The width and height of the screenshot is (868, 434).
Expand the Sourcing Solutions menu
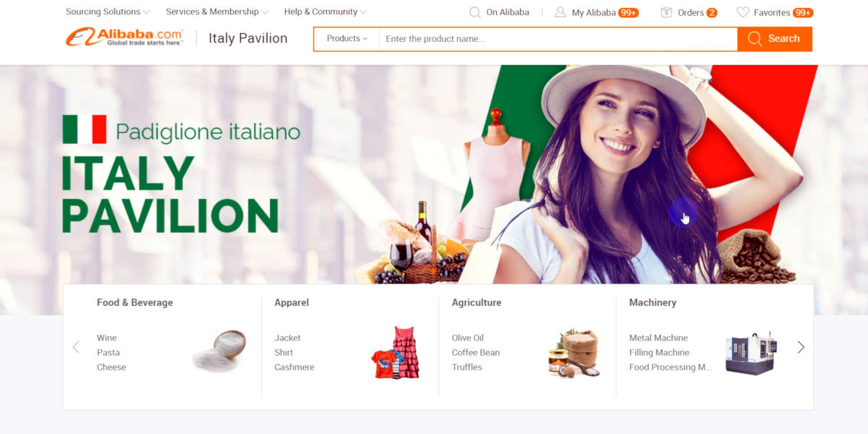[x=108, y=12]
